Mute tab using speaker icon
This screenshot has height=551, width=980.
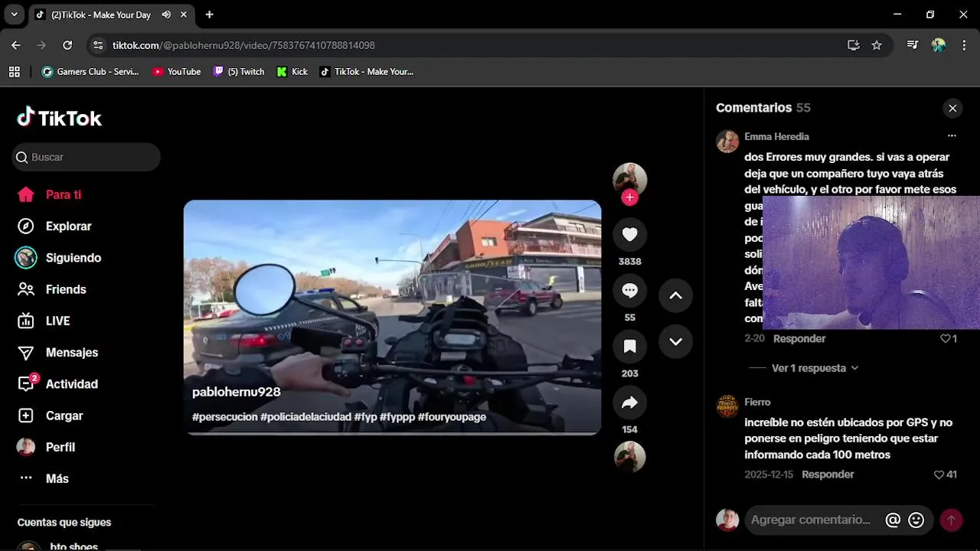(x=166, y=15)
